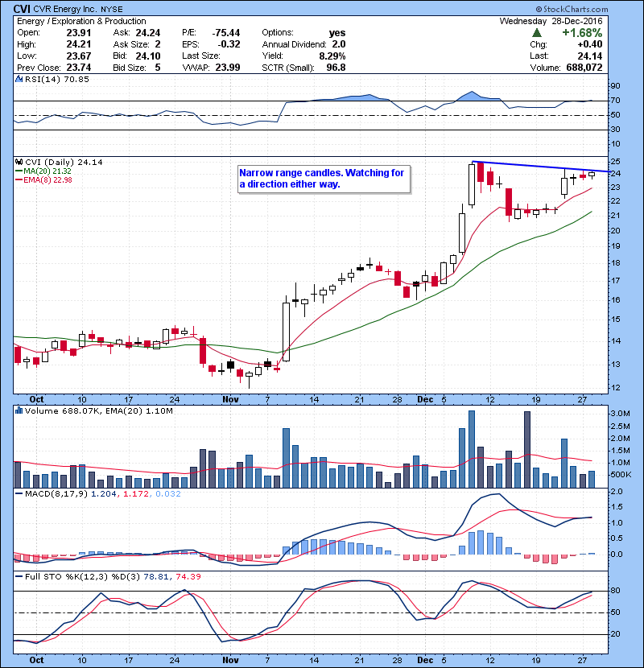Click the Open price value 23.91
This screenshot has width=644, height=668.
coord(78,33)
